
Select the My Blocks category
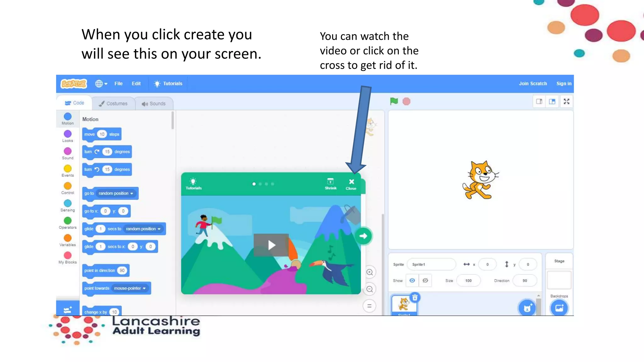[68, 258]
